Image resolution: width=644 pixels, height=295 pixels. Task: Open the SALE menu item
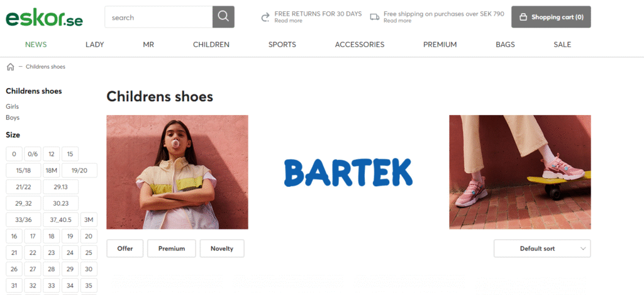pos(562,45)
